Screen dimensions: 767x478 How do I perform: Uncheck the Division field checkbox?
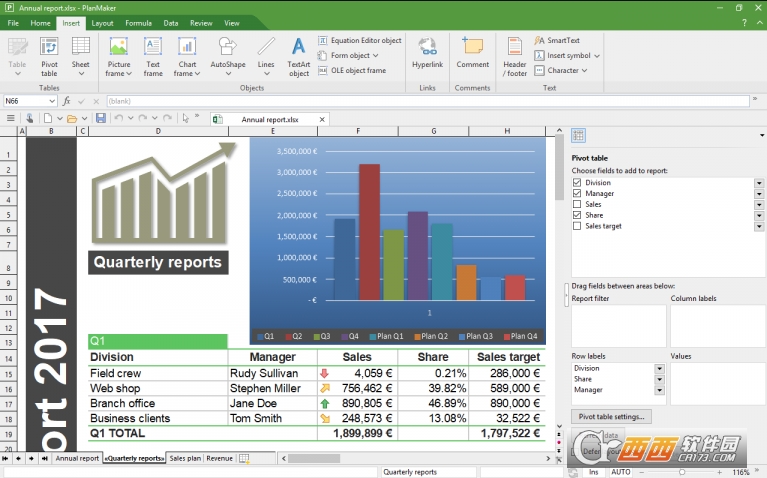pyautogui.click(x=577, y=183)
